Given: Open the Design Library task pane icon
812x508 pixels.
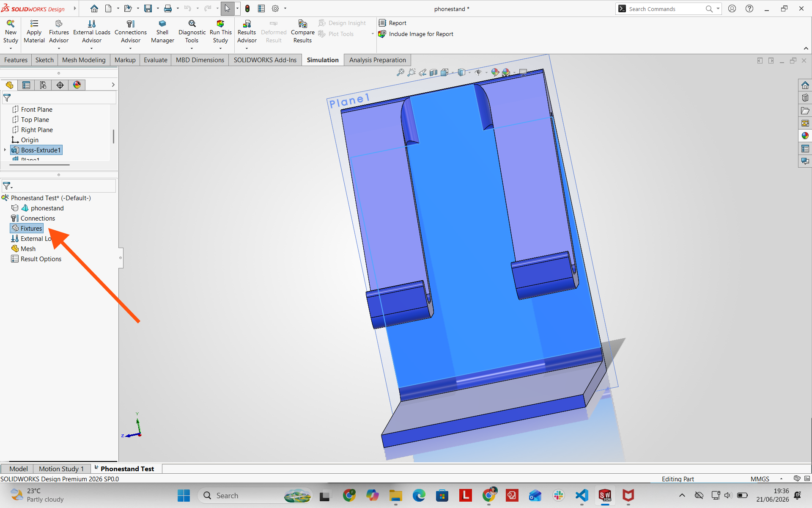Looking at the screenshot, I should click(805, 98).
